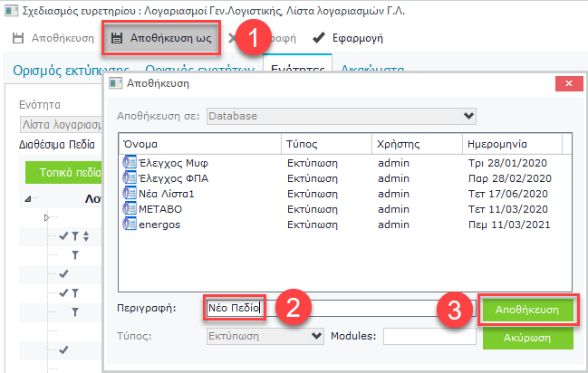Click the Αποθήκευση disk icon in toolbar

coord(19,39)
